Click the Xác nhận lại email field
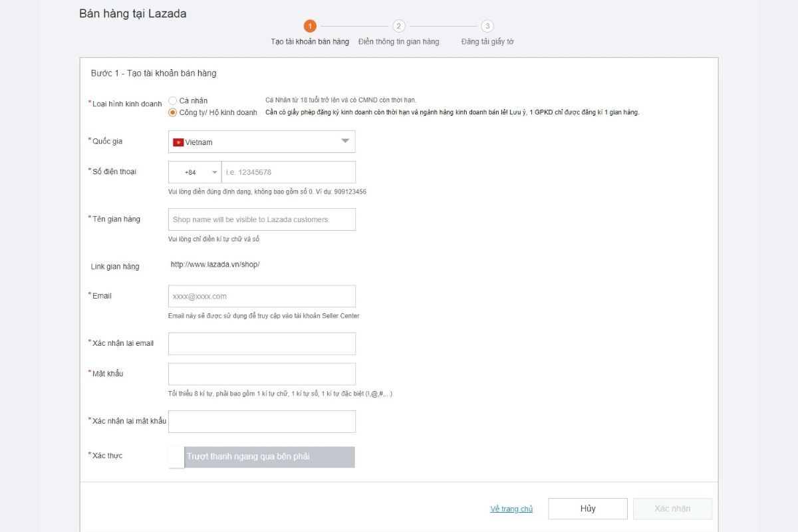This screenshot has height=532, width=798. coord(262,344)
